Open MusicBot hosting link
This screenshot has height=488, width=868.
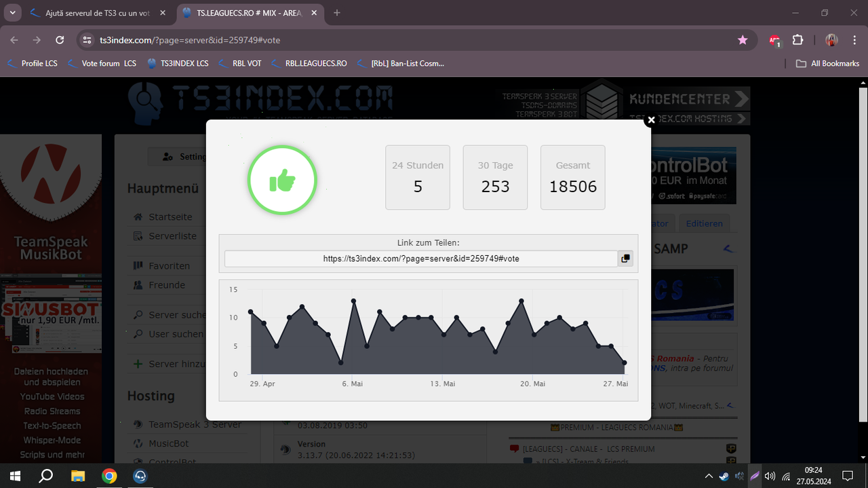click(x=169, y=443)
